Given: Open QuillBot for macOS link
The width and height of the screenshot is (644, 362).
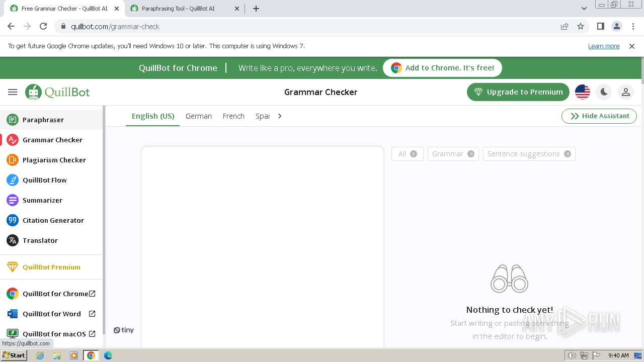Looking at the screenshot, I should 51,334.
